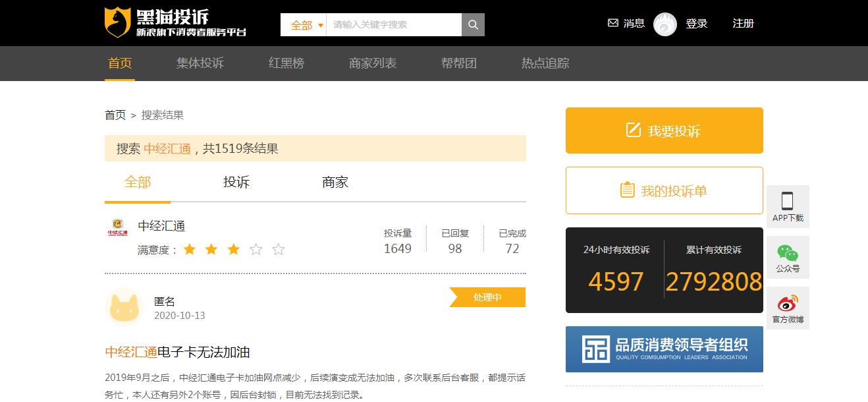The image size is (868, 402).
Task: Open the 全部 search category dropdown
Action: pos(305,24)
